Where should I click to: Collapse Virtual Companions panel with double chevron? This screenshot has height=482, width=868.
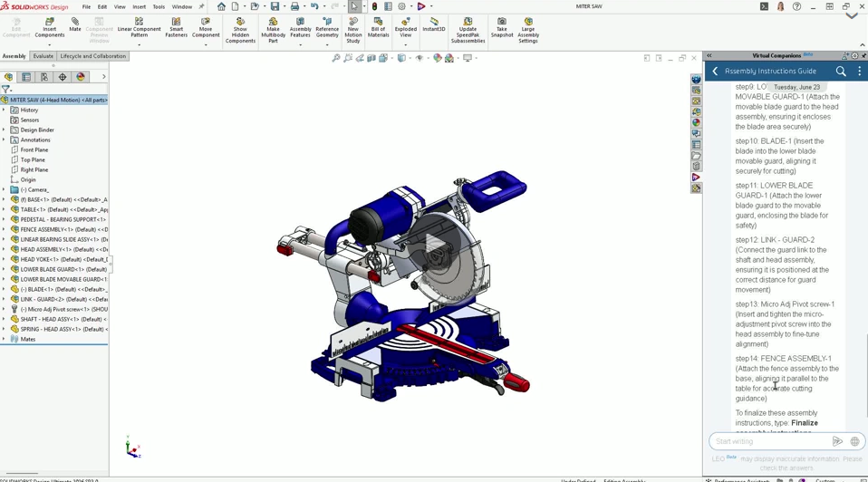709,55
